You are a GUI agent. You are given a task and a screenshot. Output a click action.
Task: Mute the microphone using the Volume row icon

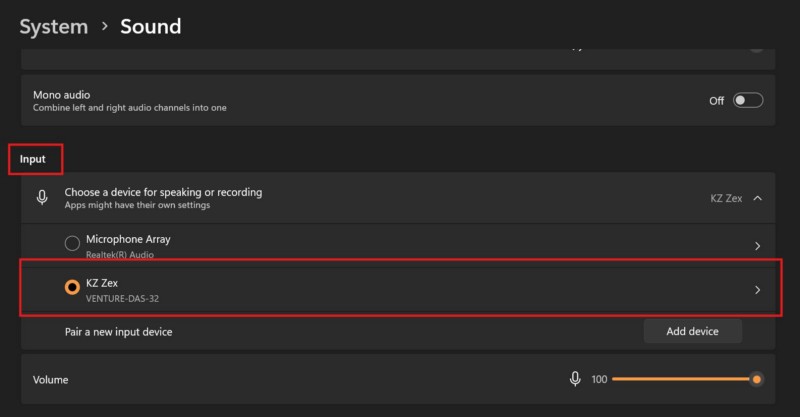click(575, 379)
